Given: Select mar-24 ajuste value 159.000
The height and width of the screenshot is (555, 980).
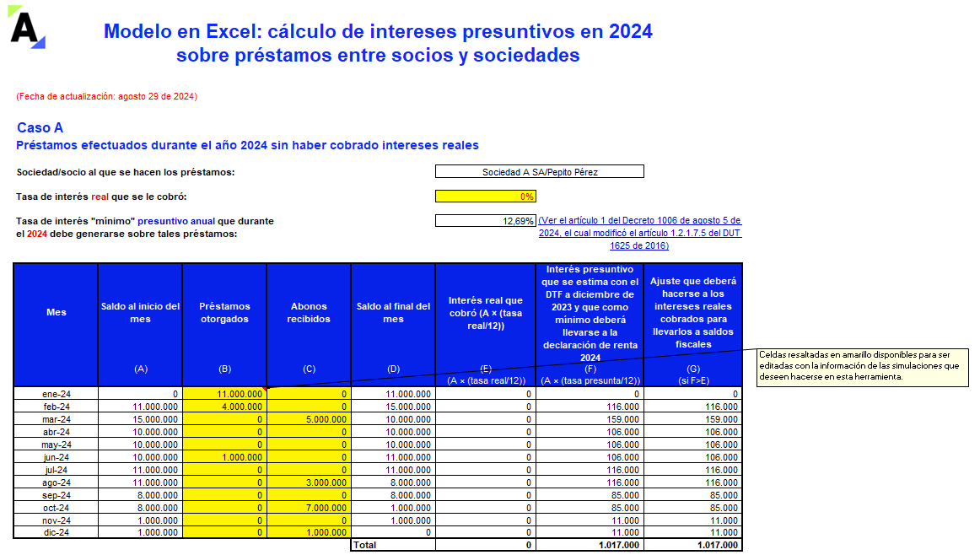Looking at the screenshot, I should coord(693,419).
